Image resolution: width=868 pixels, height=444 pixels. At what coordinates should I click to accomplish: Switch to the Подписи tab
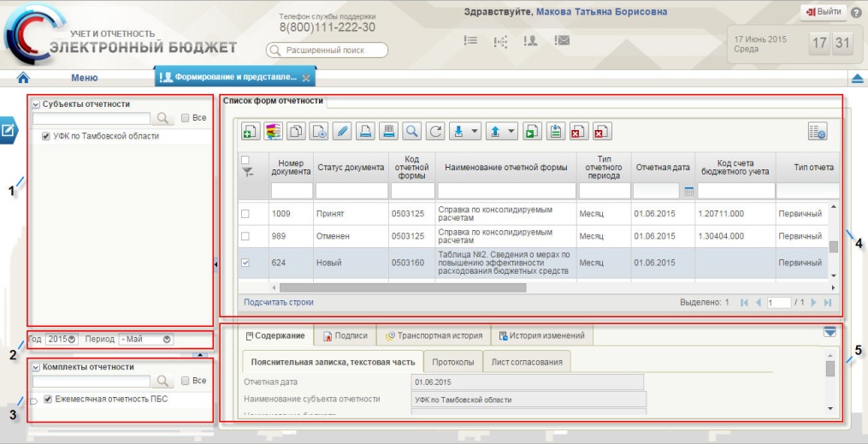[x=345, y=335]
